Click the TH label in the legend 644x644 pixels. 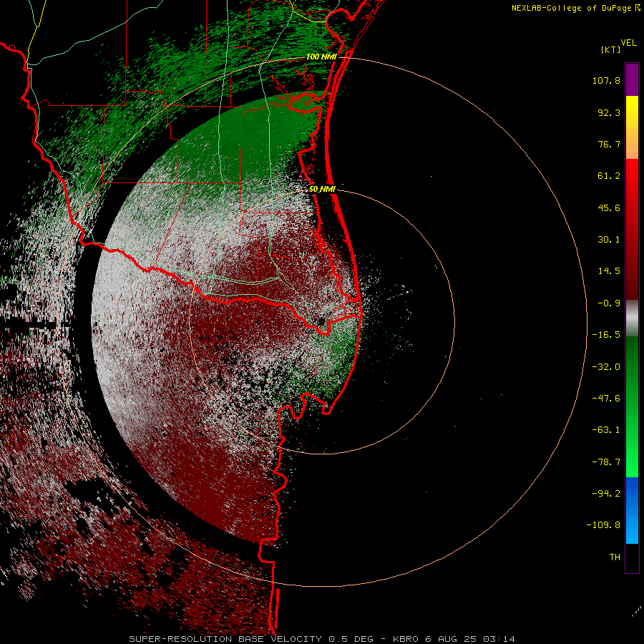point(615,557)
